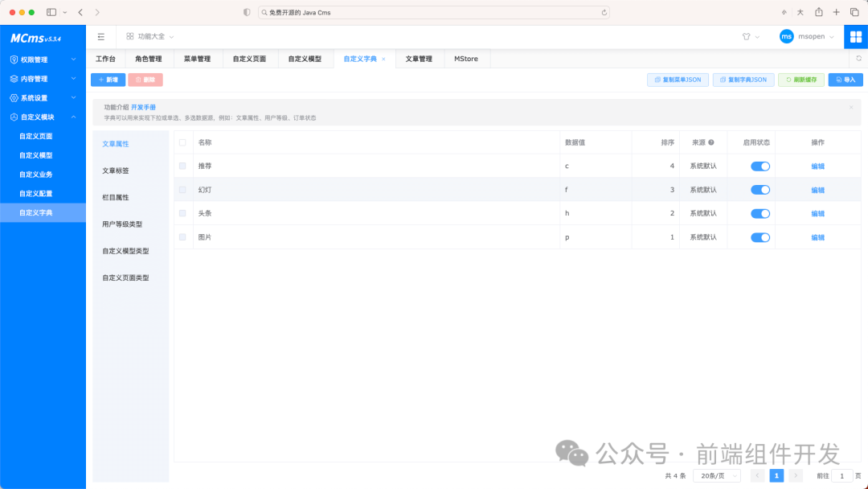Viewport: 868px width, 489px height.
Task: Click the 刷新缓存 button
Action: point(800,79)
